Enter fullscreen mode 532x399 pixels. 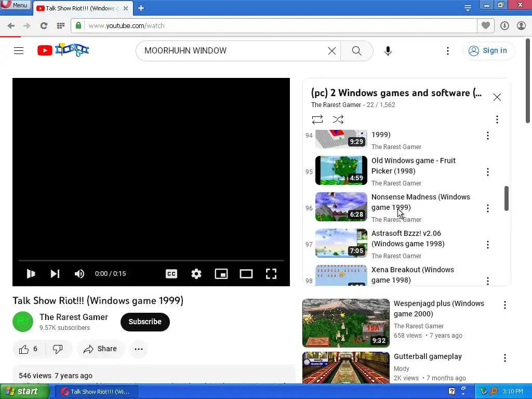(x=271, y=274)
